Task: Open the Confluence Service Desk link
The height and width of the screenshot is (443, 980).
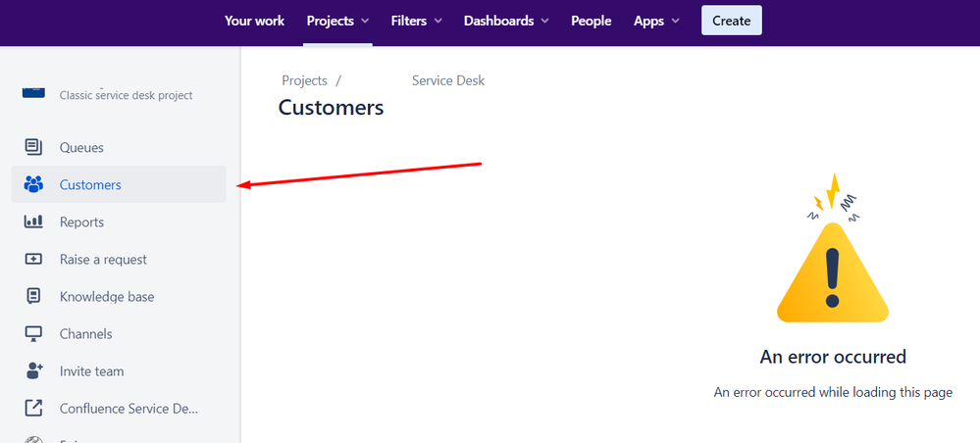Action: [119, 408]
